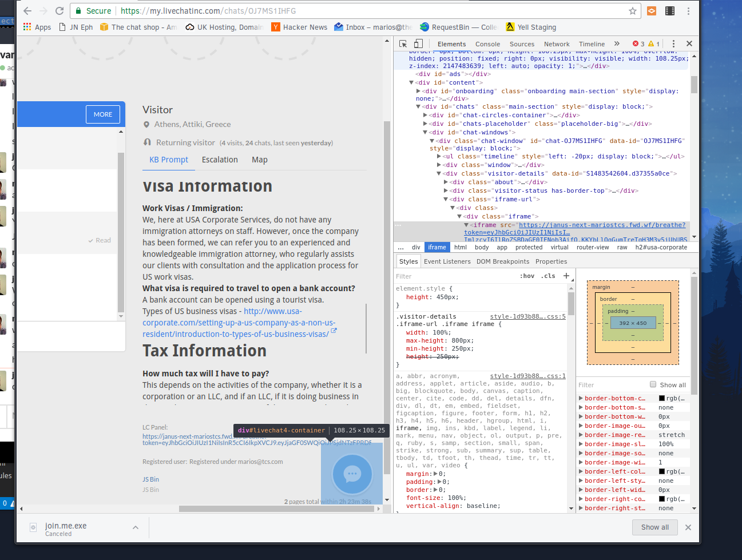Image resolution: width=742 pixels, height=560 pixels.
Task: Select the h2#usa-corporate breadcrumb
Action: [661, 247]
